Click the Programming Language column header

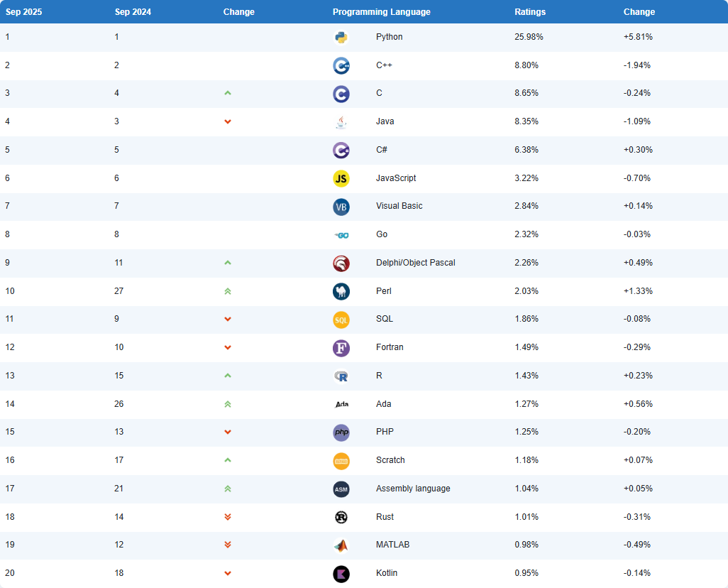381,12
